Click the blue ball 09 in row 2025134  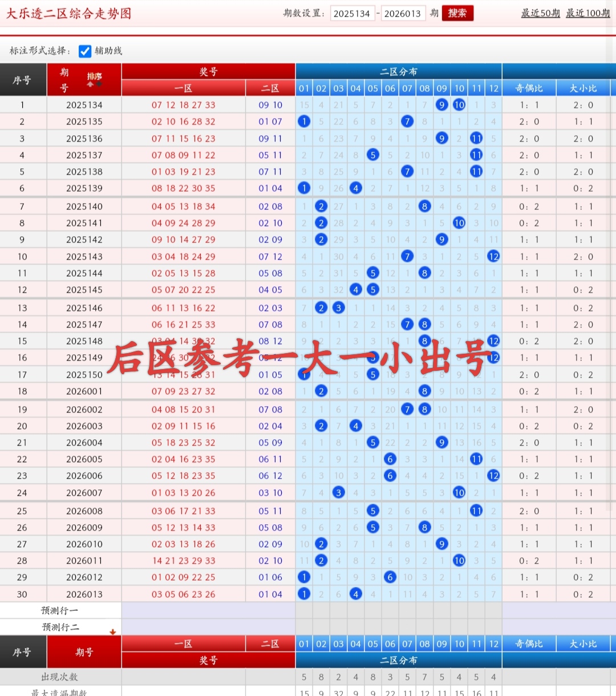[x=441, y=104]
